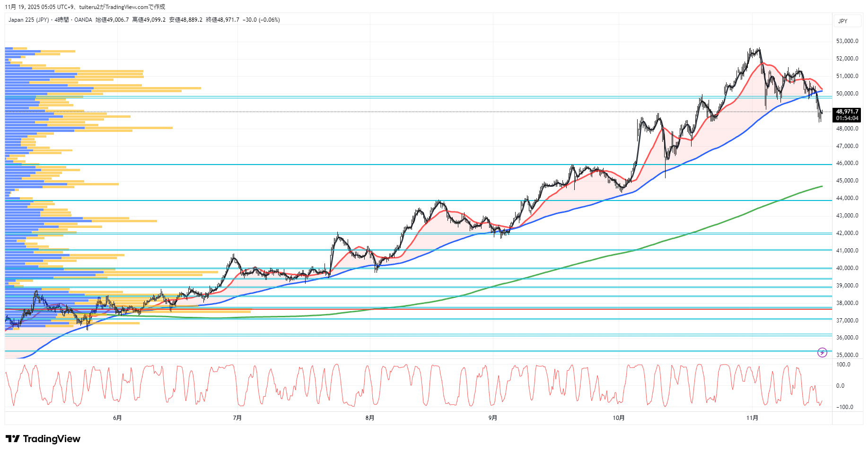868x453 pixels.
Task: Click the 7月 label on time axis
Action: [237, 418]
